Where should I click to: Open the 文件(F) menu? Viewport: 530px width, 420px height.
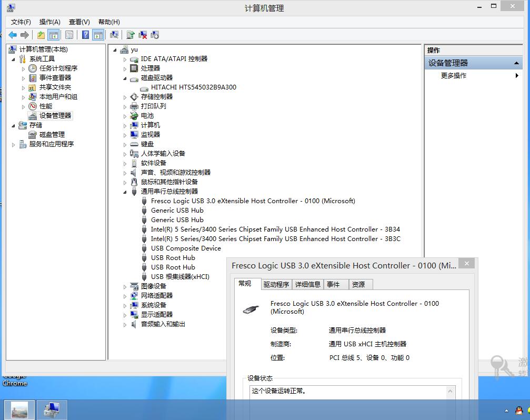[21, 22]
